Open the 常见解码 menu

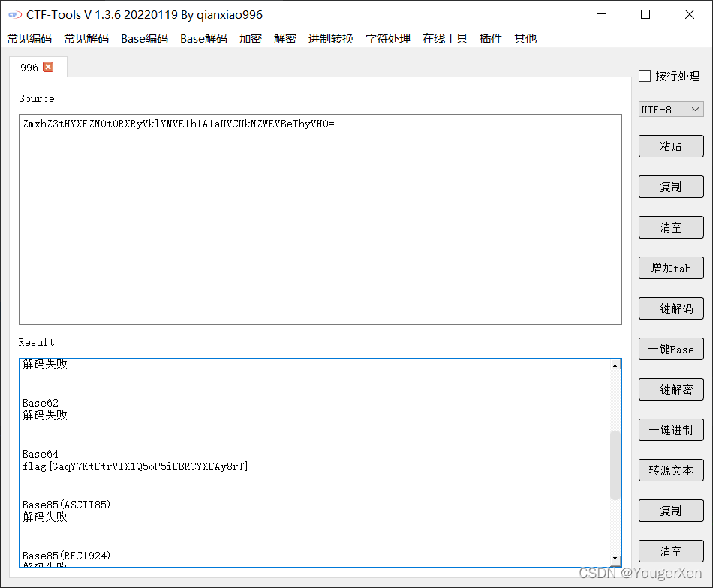click(x=86, y=38)
